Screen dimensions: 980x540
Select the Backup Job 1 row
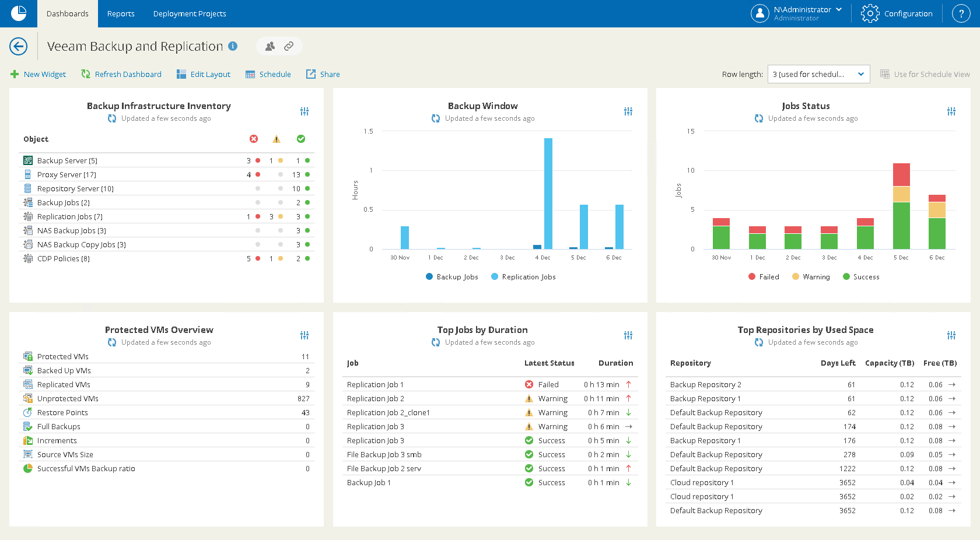[490, 483]
